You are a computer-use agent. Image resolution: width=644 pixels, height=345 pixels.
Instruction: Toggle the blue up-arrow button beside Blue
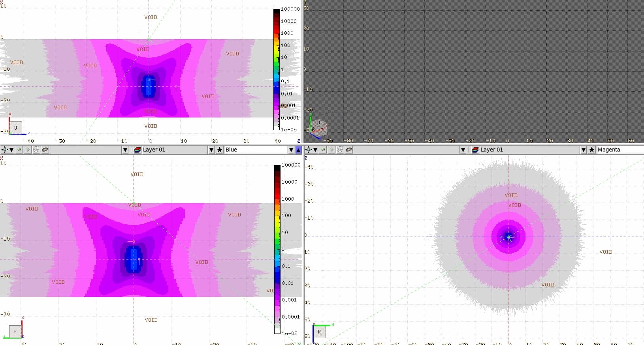298,150
